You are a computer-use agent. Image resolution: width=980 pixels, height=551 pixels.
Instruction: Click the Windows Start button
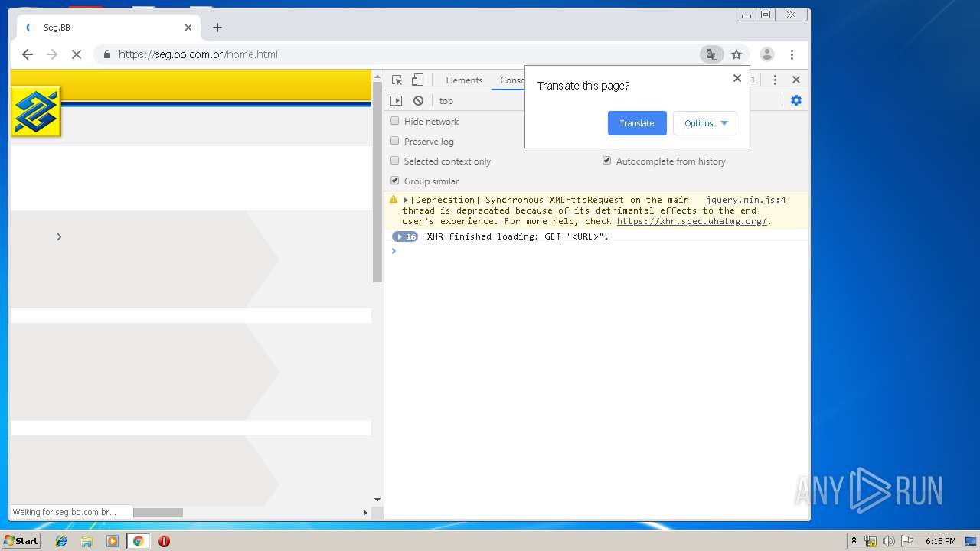pyautogui.click(x=21, y=541)
